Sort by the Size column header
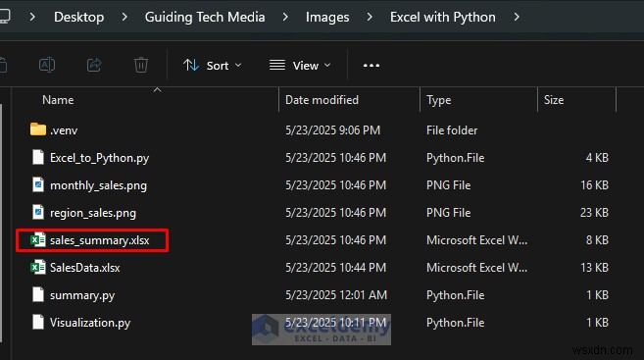The height and width of the screenshot is (360, 644). (554, 100)
